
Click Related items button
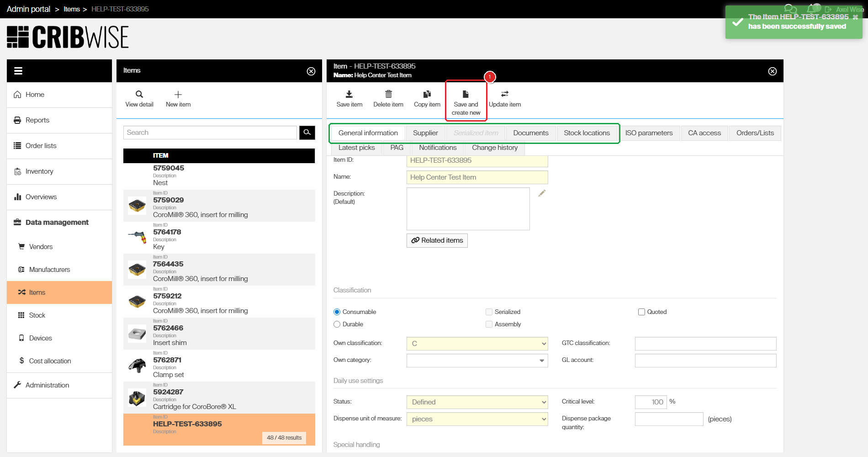(437, 240)
